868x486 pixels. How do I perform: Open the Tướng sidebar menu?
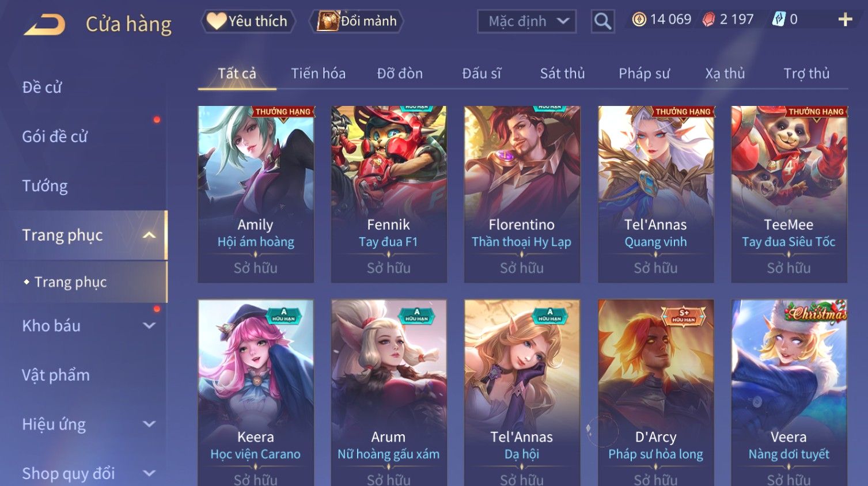(45, 185)
